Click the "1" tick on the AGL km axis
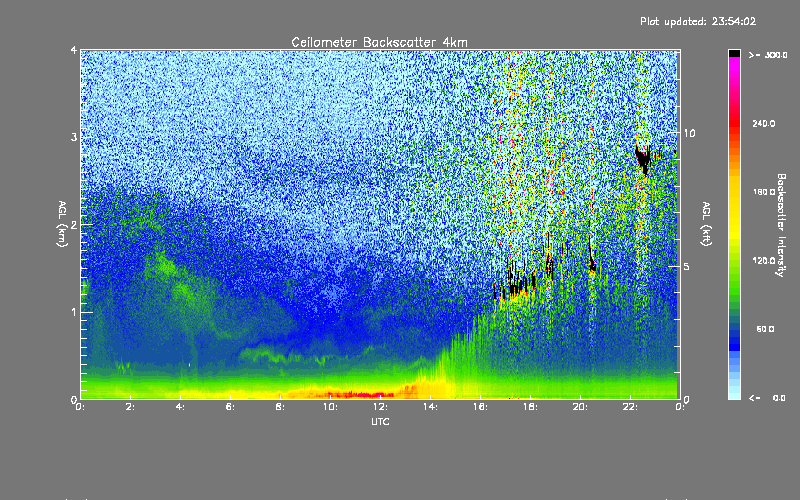800x500 pixels. (x=74, y=312)
